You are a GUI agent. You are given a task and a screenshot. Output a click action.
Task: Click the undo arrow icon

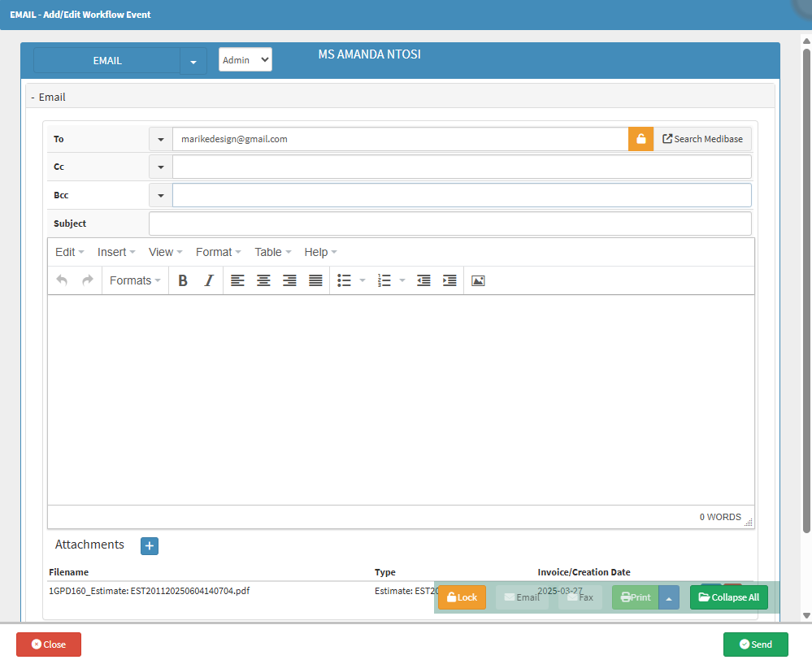pos(62,280)
